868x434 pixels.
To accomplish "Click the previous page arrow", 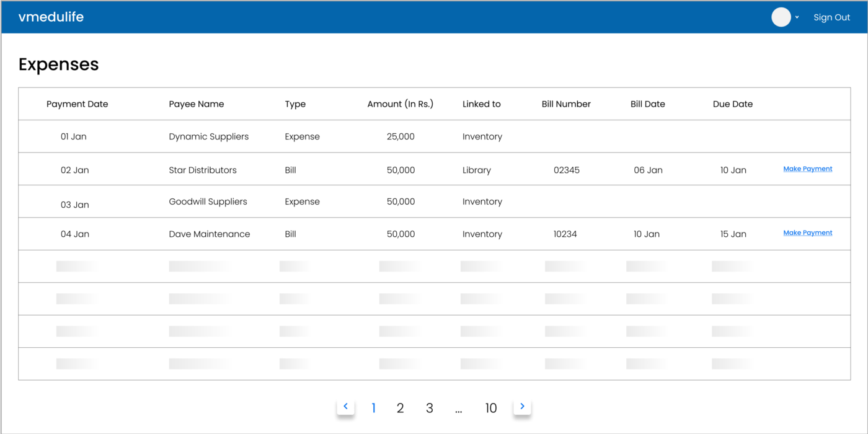I will 345,406.
